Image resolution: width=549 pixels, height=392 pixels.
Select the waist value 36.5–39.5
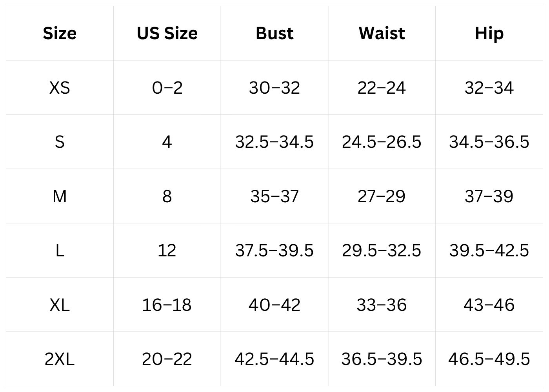(x=382, y=359)
